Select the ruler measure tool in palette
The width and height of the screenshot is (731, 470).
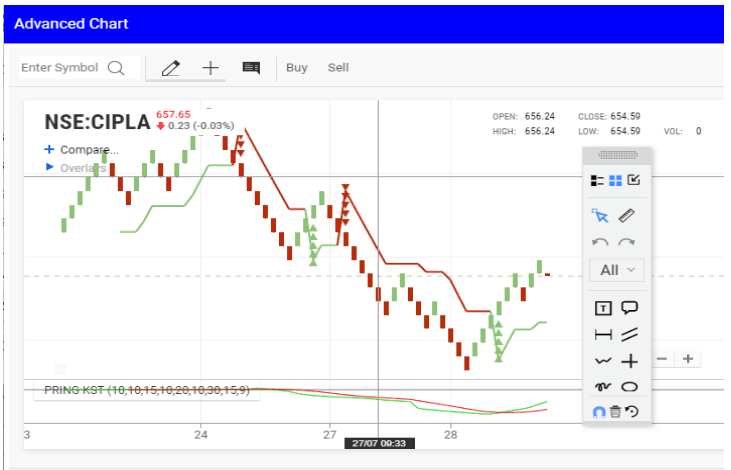tap(628, 215)
